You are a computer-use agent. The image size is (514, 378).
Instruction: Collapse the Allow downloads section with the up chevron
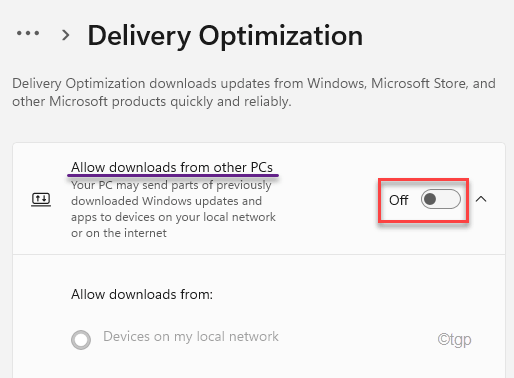pyautogui.click(x=481, y=199)
